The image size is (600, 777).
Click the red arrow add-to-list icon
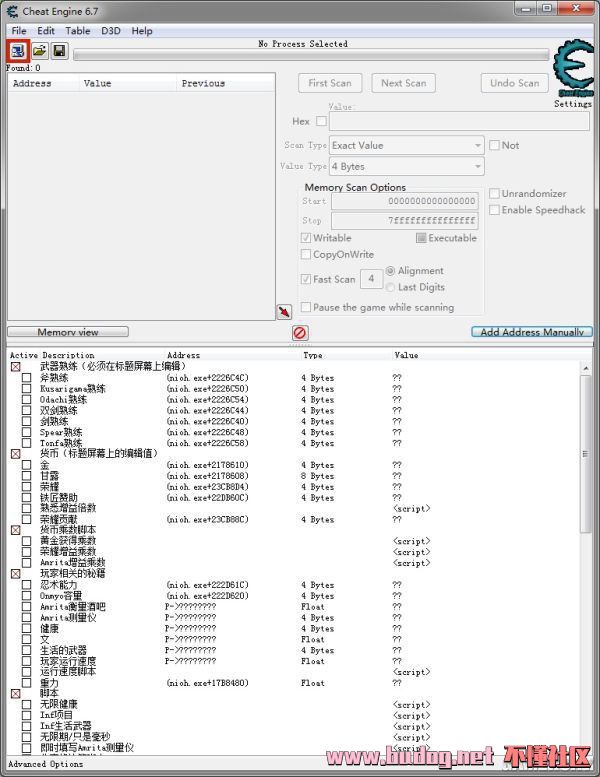coord(284,312)
